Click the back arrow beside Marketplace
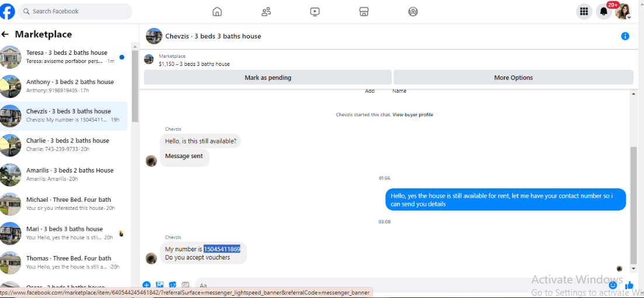Viewport: 644px width, 298px height. 5,34
